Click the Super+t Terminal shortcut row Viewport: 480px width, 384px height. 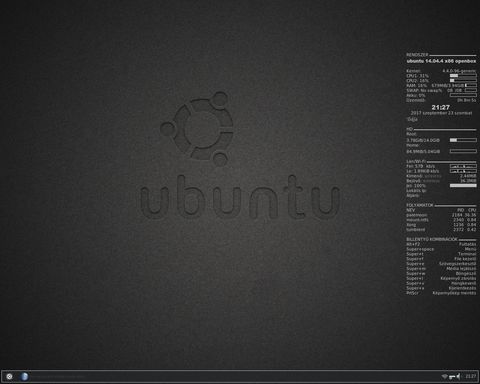point(441,254)
